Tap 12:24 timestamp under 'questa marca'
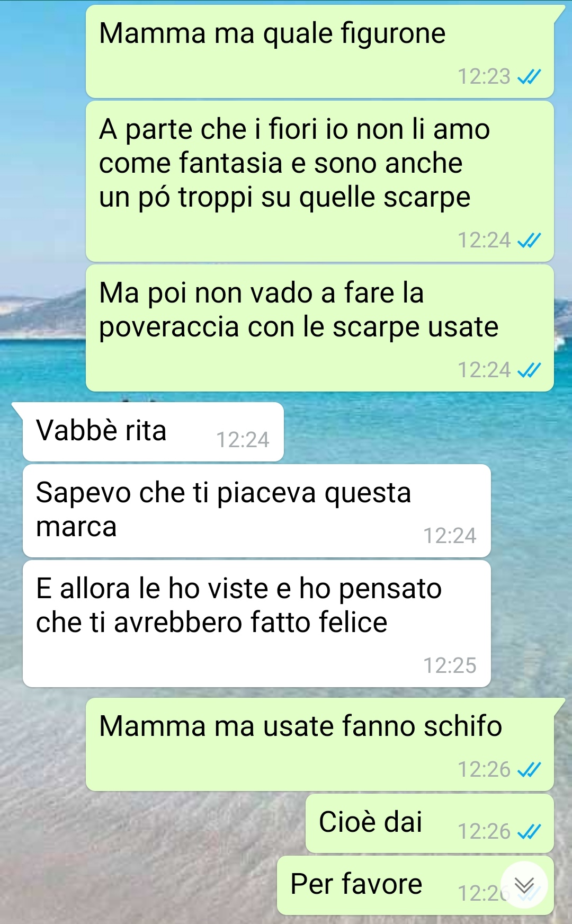The image size is (572, 924). click(x=450, y=536)
